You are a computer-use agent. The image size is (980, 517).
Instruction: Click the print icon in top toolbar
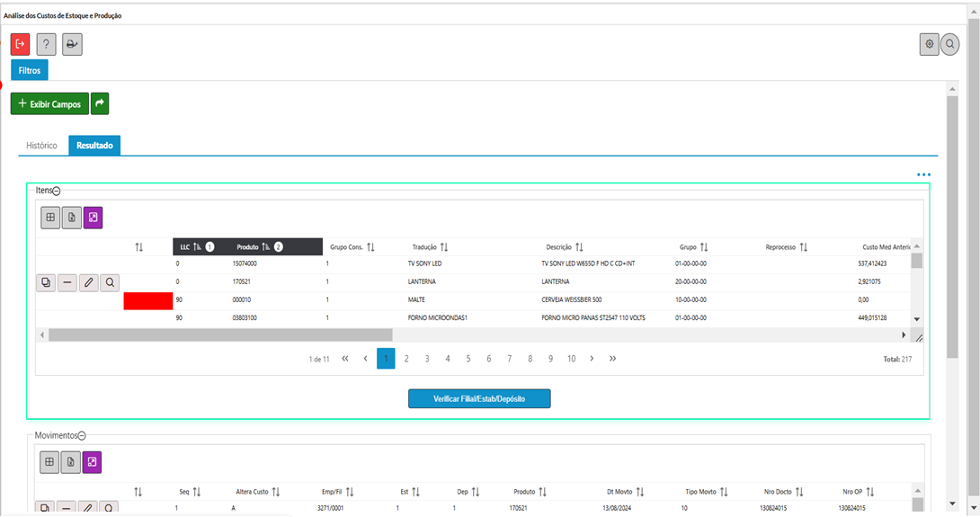pos(72,44)
